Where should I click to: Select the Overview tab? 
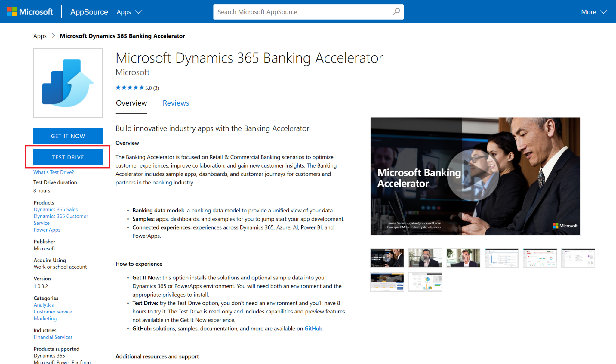[x=131, y=103]
